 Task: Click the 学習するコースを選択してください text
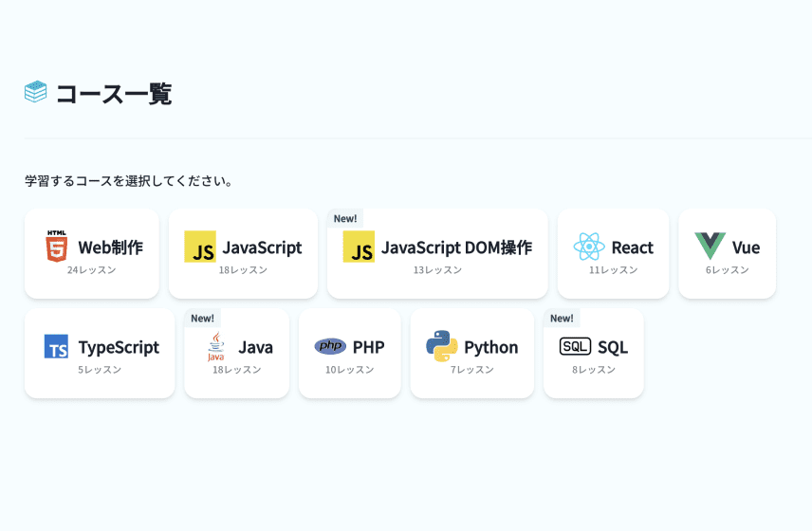pos(129,181)
